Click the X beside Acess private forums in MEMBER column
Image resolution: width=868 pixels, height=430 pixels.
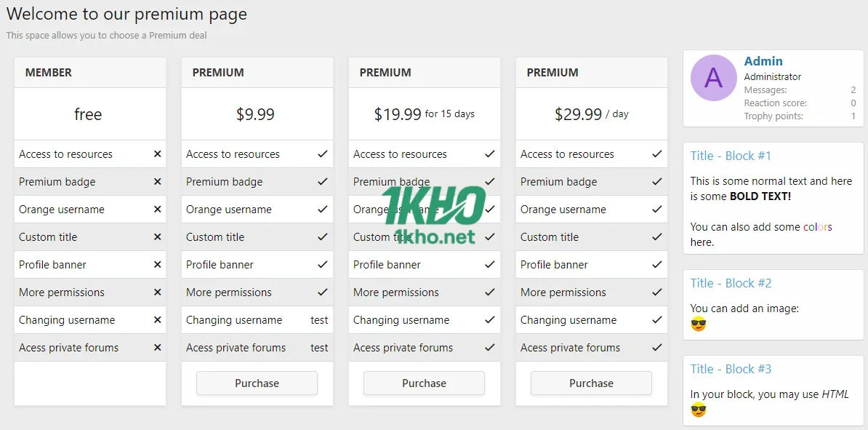(x=158, y=347)
